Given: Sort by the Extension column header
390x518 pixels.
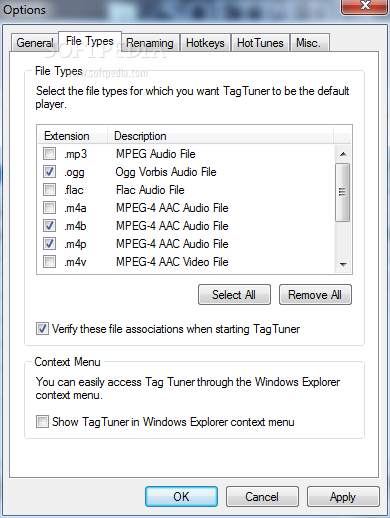Looking at the screenshot, I should [72, 136].
